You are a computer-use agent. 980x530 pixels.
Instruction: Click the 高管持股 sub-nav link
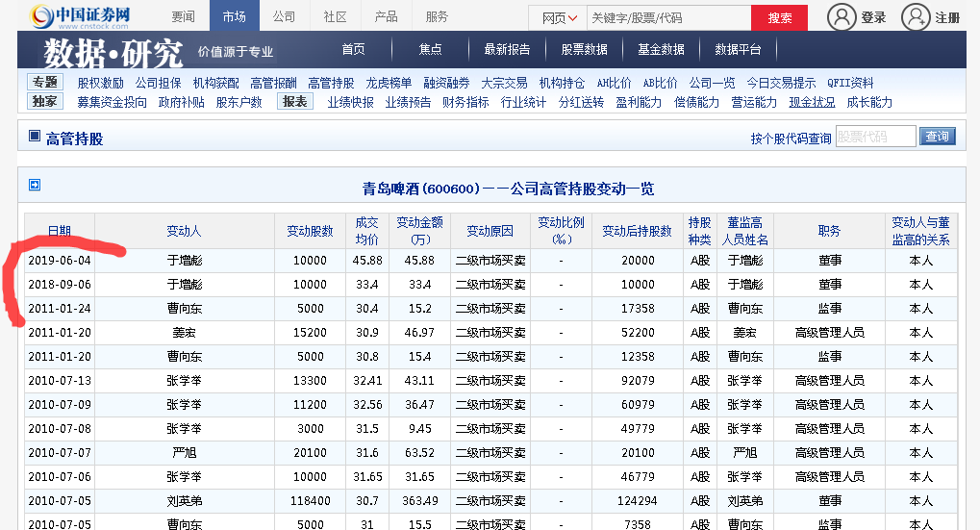[331, 83]
